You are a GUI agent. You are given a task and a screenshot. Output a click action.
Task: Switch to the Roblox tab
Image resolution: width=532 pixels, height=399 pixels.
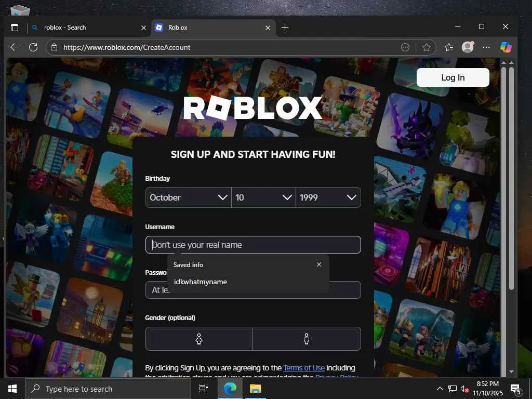214,28
